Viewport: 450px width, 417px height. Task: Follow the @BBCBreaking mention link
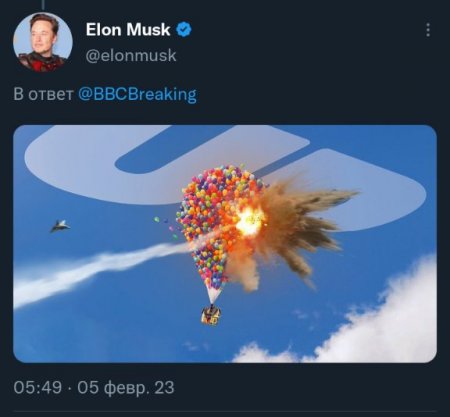137,94
